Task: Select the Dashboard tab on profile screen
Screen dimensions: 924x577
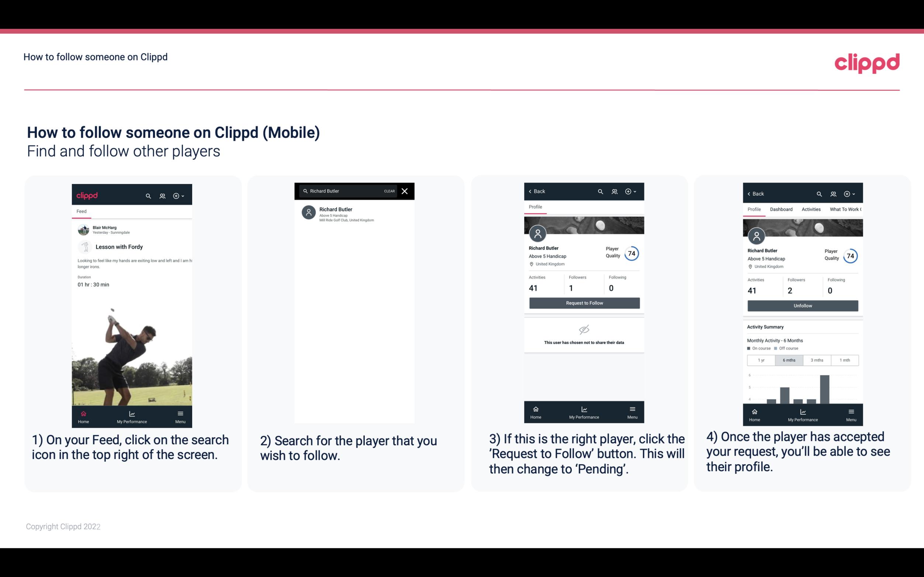Action: (781, 209)
